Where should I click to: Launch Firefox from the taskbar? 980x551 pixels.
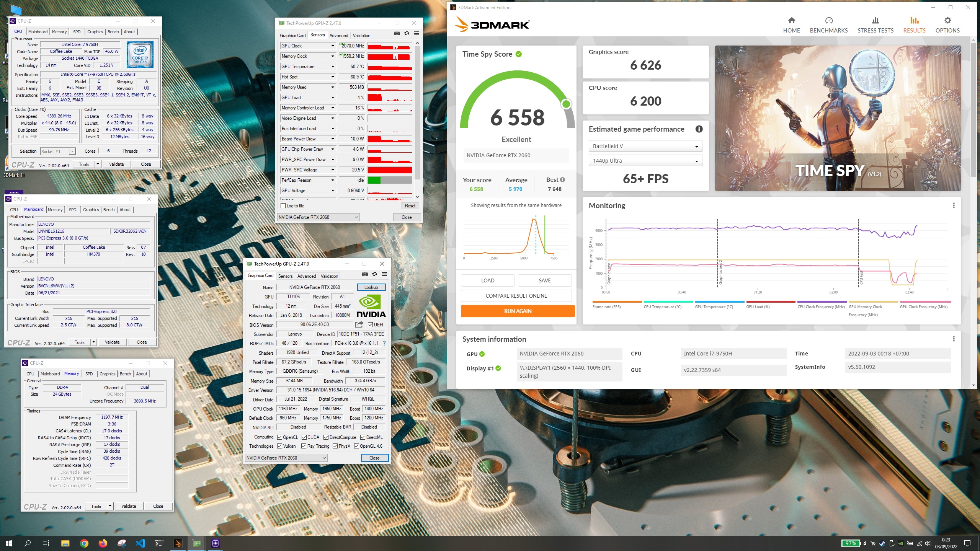(x=103, y=543)
